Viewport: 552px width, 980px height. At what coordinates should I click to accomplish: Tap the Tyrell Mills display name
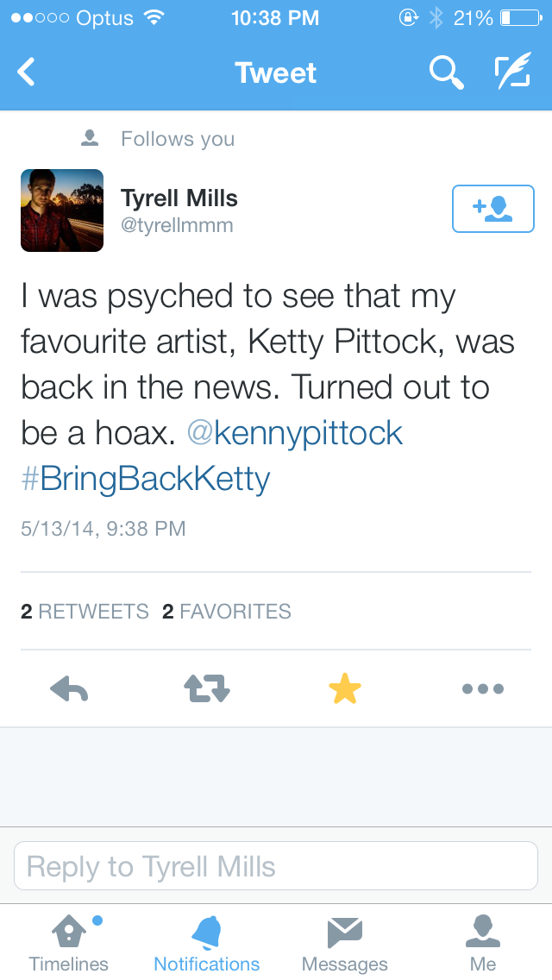[x=179, y=198]
